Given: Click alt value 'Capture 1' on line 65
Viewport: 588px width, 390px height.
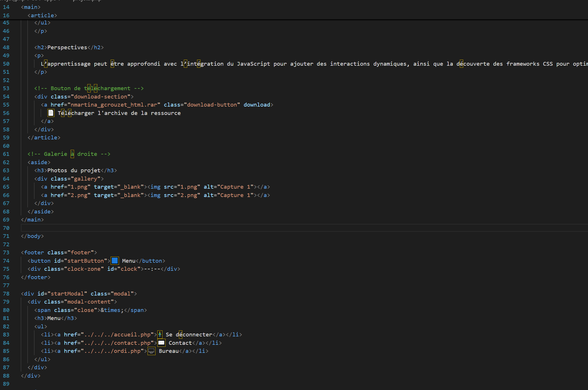Looking at the screenshot, I should [235, 187].
